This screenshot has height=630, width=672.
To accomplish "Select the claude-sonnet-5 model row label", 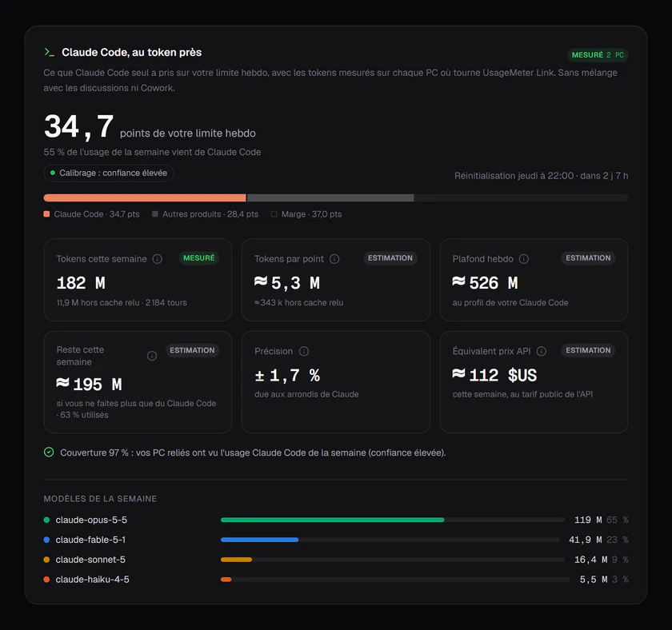I will click(x=90, y=560).
